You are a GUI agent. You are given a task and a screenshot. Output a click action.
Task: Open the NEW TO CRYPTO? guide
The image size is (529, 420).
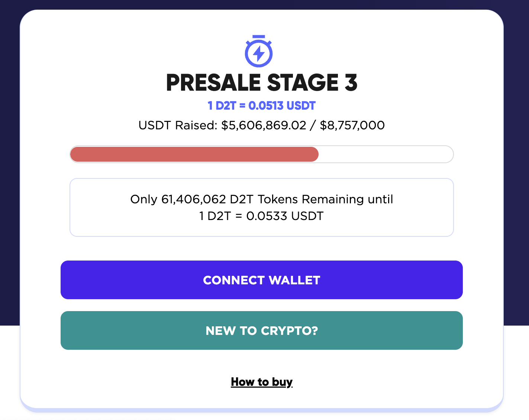[x=262, y=330]
